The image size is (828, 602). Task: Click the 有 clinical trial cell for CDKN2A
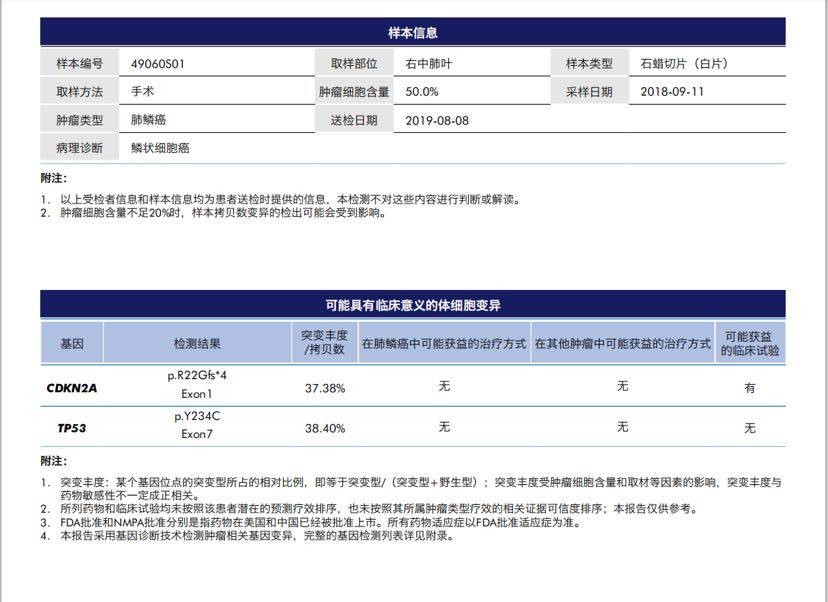(x=750, y=388)
